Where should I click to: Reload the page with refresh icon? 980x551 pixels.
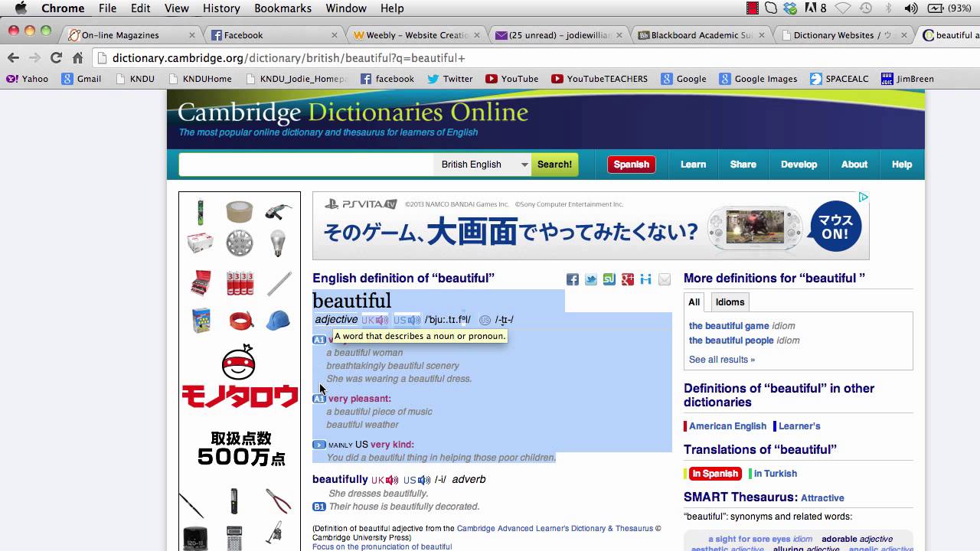(56, 57)
